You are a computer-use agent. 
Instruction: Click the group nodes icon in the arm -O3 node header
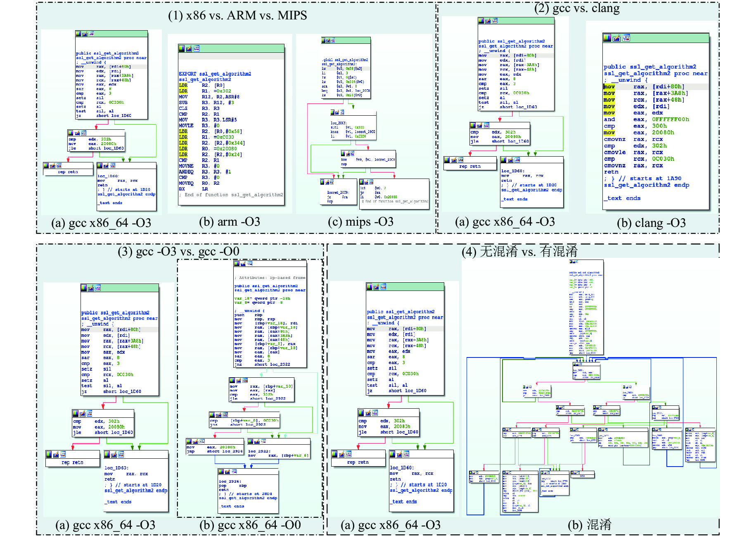[x=197, y=49]
